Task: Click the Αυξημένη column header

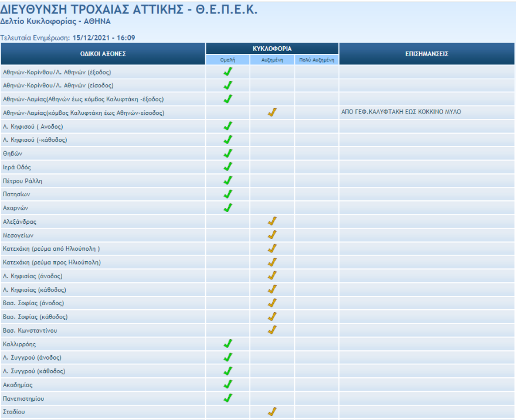Action: coord(272,60)
